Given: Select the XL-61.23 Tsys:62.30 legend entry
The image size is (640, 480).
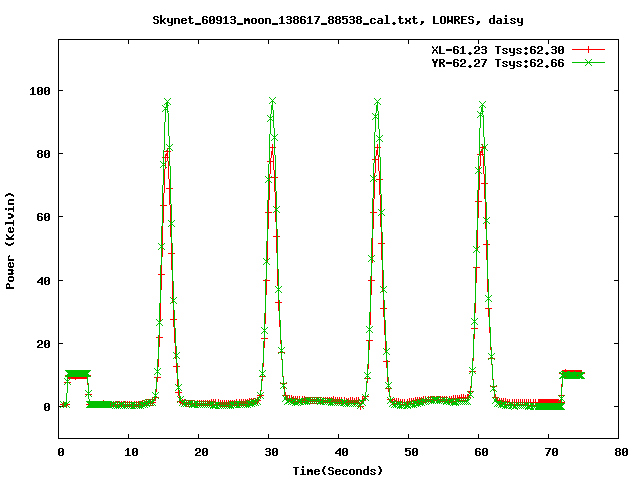Looking at the screenshot, I should click(x=498, y=50).
